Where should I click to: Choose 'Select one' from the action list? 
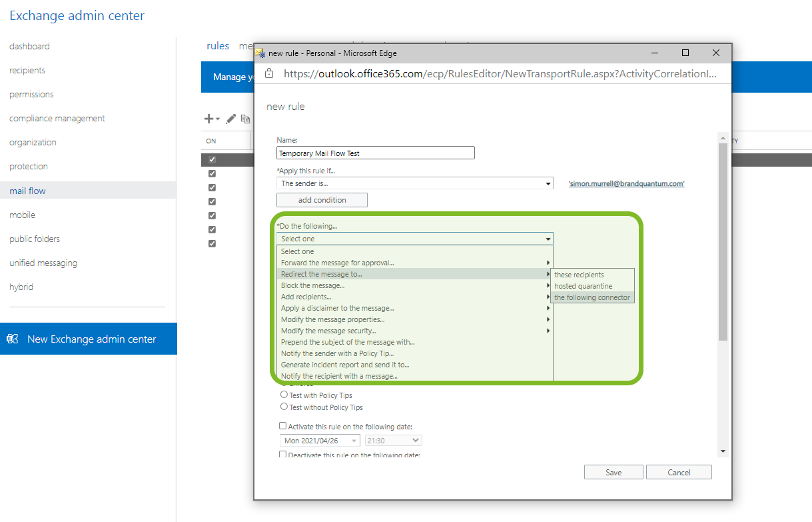[x=414, y=251]
